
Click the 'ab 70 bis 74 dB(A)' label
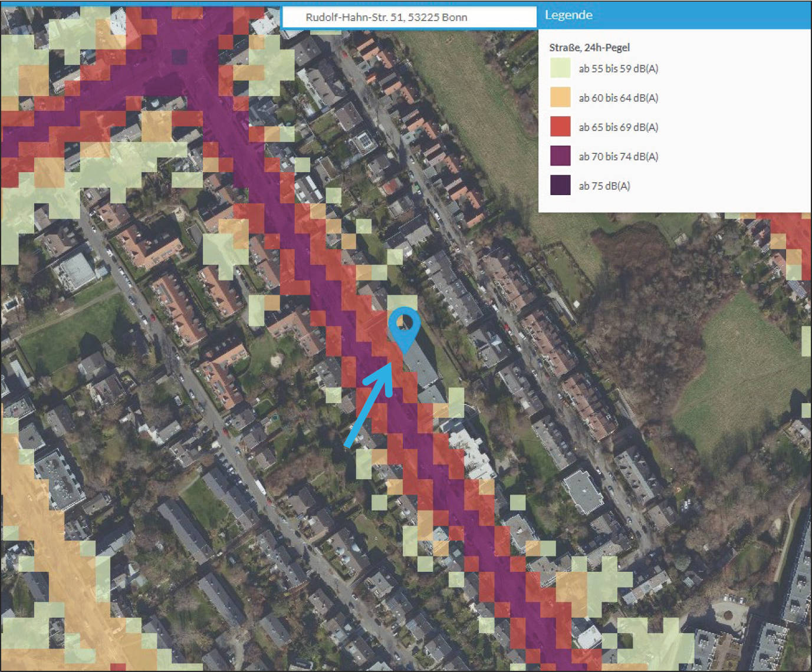click(619, 157)
